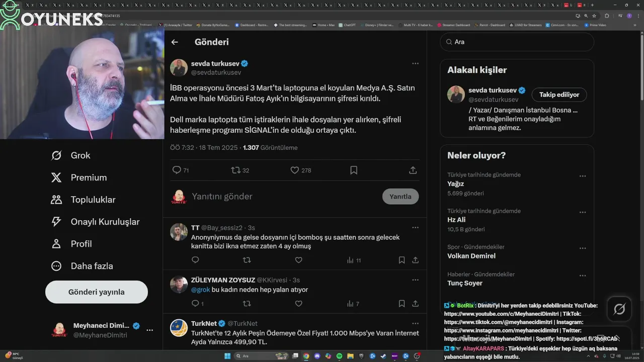Open the ChatGPT bookmark
The width and height of the screenshot is (644, 362).
tap(347, 25)
